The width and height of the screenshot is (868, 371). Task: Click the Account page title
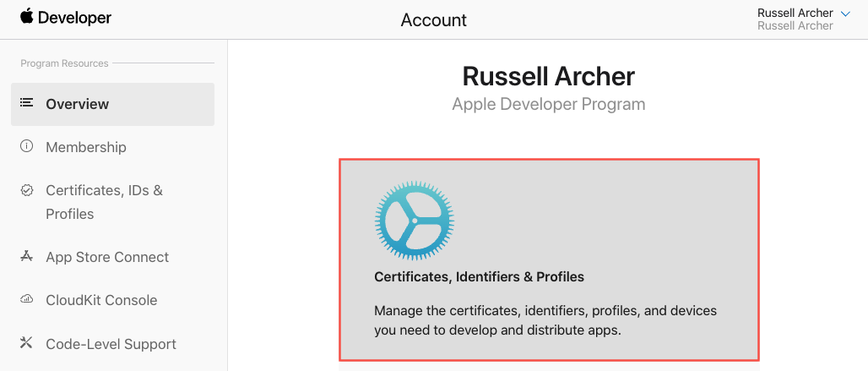[433, 20]
